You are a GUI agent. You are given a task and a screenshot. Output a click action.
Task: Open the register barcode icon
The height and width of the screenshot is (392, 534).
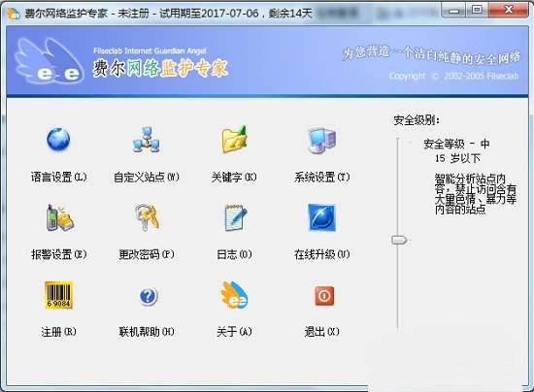coord(58,295)
